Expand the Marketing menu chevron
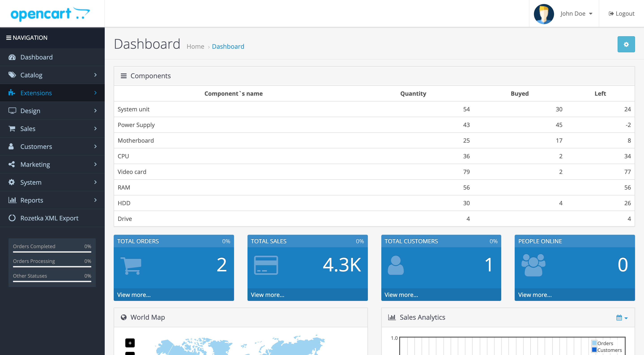Viewport: 644px width, 355px height. [95, 164]
